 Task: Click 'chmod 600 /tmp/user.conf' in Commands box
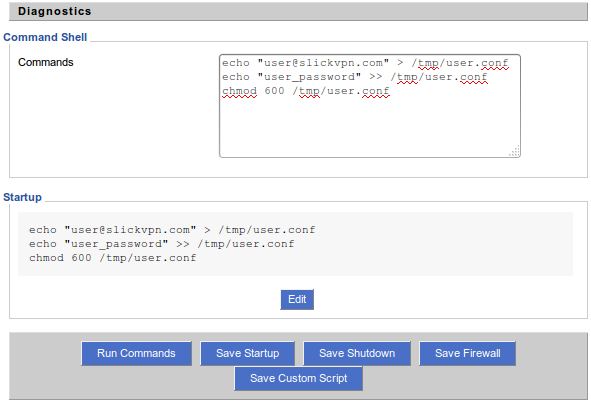pos(306,91)
